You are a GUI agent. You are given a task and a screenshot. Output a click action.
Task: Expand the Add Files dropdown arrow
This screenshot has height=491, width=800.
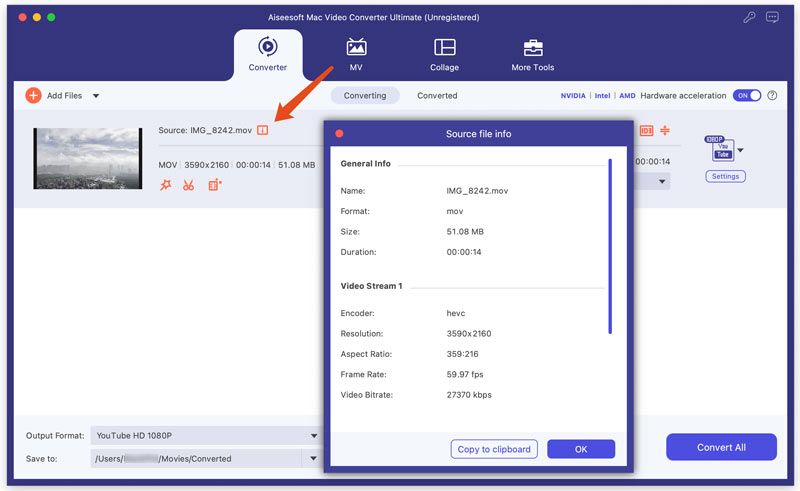[x=96, y=95]
